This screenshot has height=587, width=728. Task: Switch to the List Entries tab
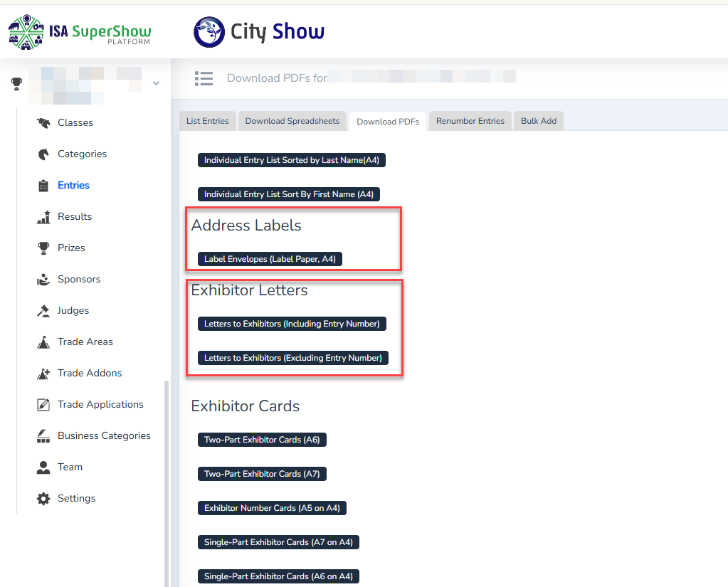pos(207,121)
